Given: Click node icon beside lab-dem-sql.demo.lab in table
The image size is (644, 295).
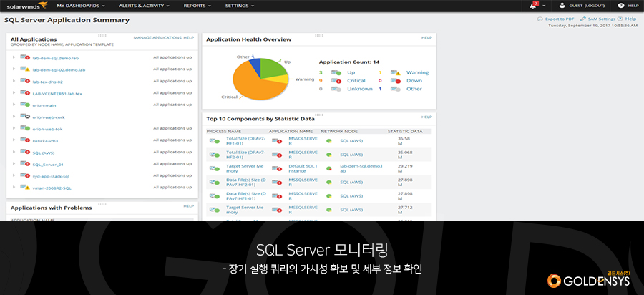Looking at the screenshot, I should 329,168.
